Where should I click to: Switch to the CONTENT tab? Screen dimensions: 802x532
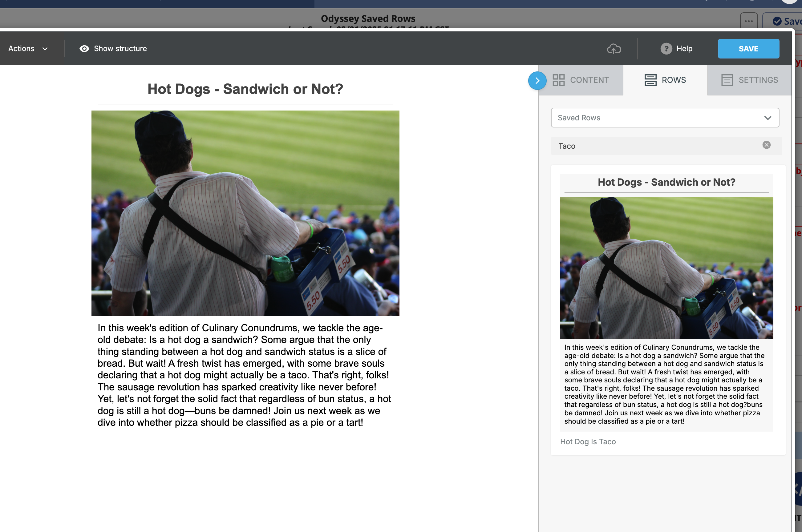[589, 80]
